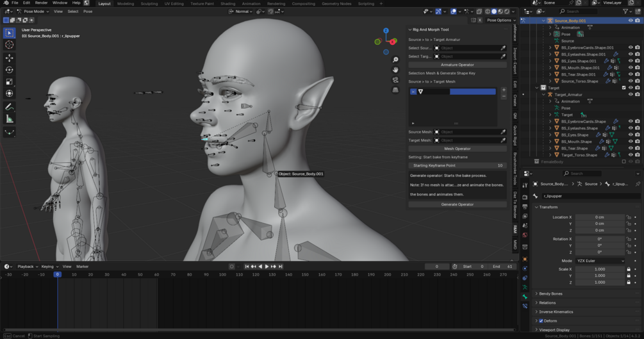
Task: Adjust the Starting Keyframe Point slider
Action: (x=457, y=165)
